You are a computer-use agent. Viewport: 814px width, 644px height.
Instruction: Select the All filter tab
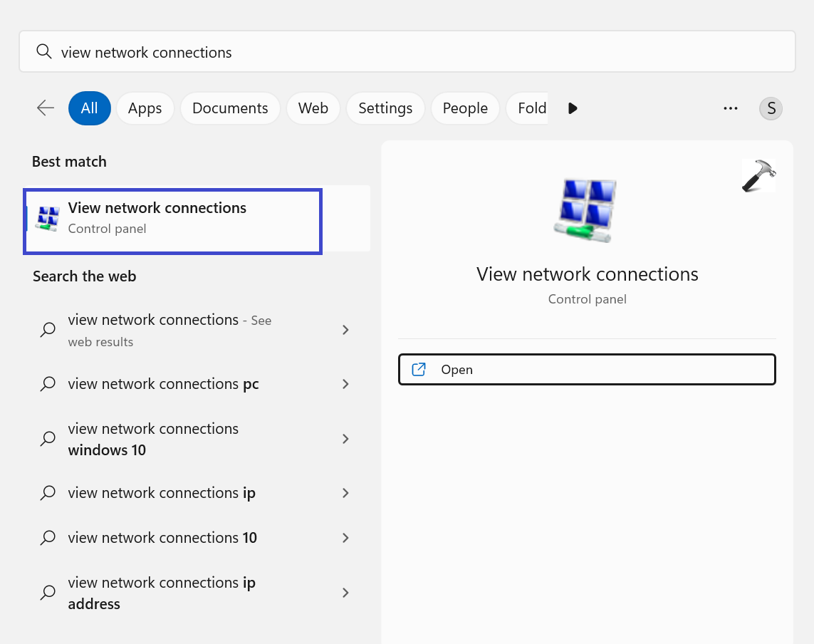point(89,108)
